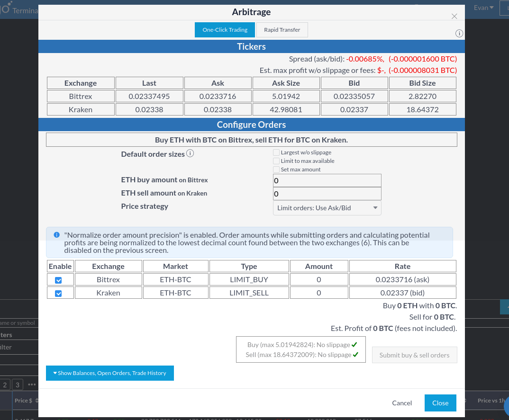509x420 pixels.
Task: Click the pagination ellipsis in background
Action: click(x=32, y=384)
